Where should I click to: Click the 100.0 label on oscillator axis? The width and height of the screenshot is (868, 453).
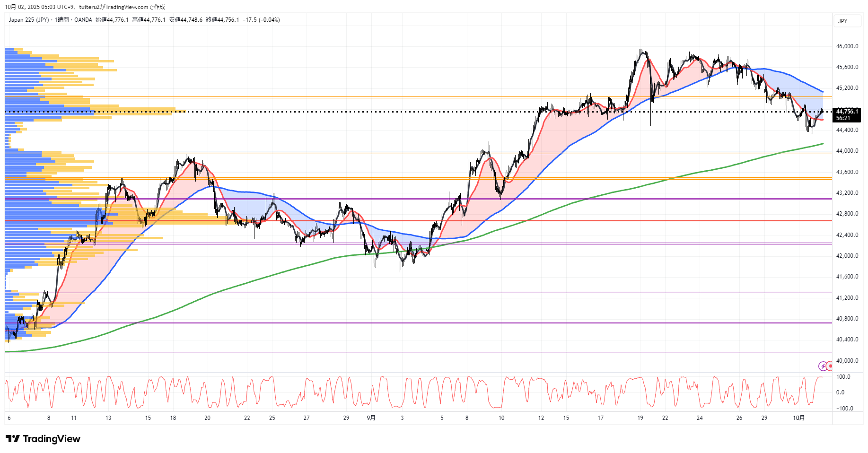coord(843,377)
